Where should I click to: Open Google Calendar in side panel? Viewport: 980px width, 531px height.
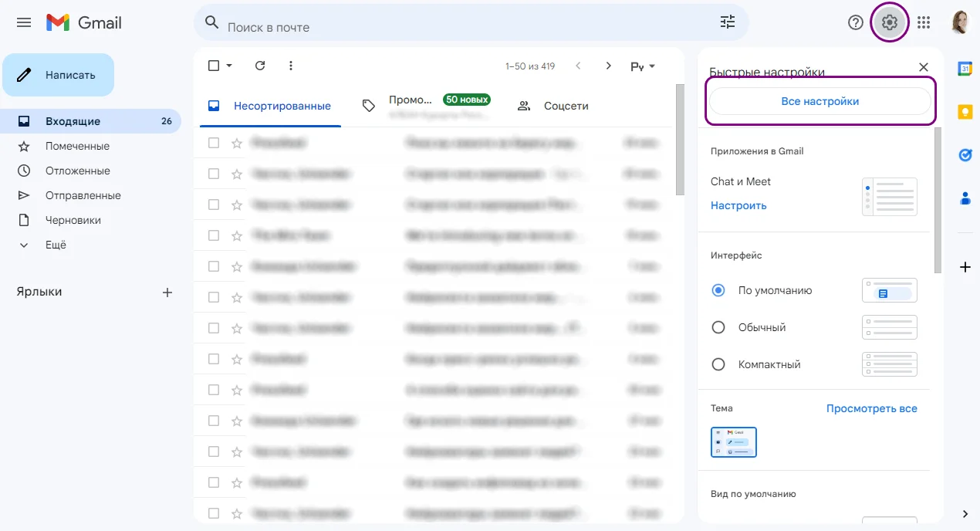tap(965, 68)
